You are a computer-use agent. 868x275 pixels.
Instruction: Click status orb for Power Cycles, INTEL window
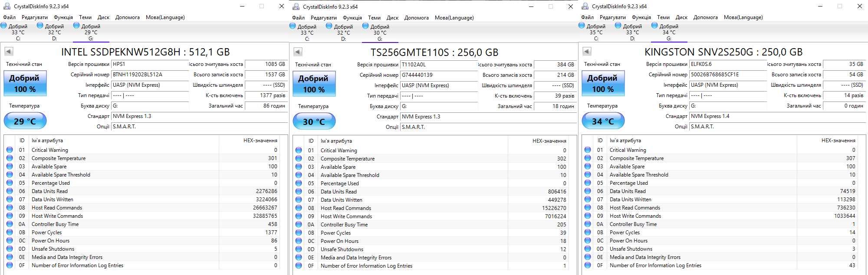click(10, 232)
